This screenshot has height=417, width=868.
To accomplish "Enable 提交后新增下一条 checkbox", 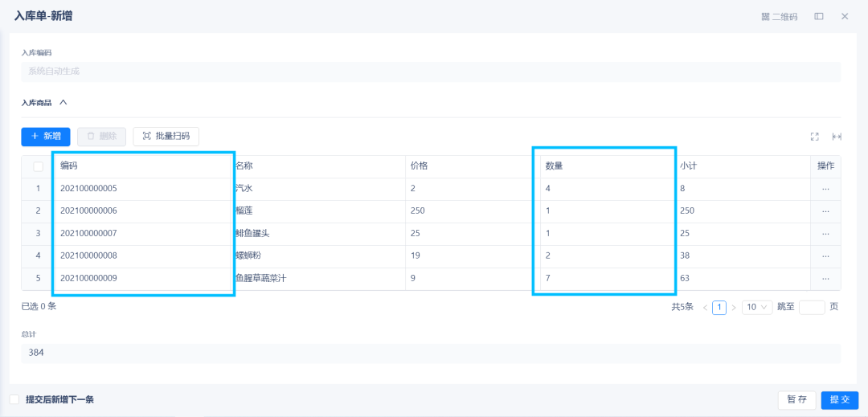I will tap(14, 399).
